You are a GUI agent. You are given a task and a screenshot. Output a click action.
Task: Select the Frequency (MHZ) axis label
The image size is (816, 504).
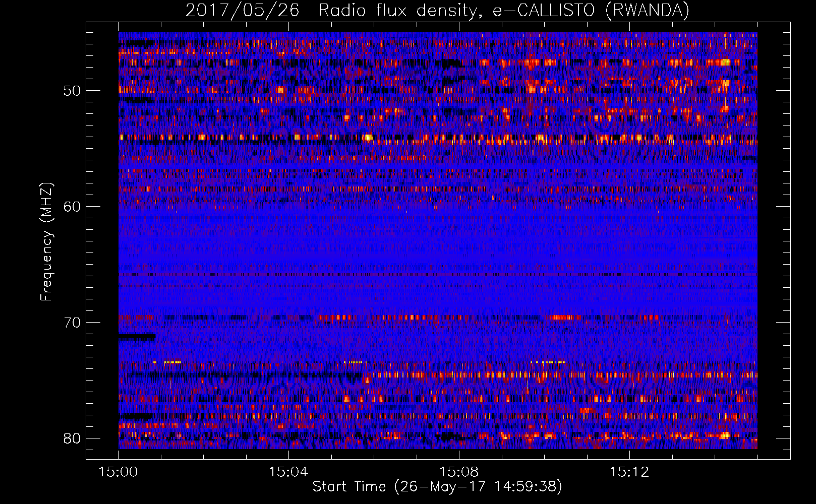pyautogui.click(x=46, y=242)
